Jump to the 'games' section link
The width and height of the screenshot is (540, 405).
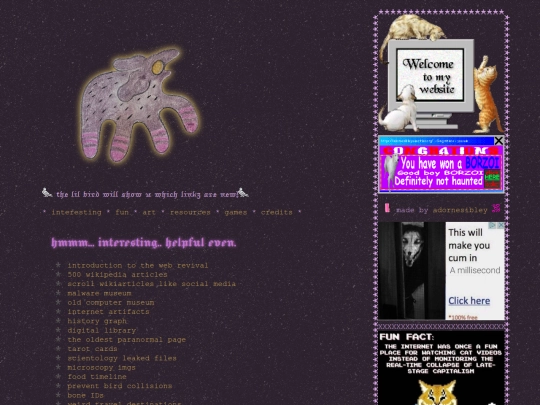[236, 212]
